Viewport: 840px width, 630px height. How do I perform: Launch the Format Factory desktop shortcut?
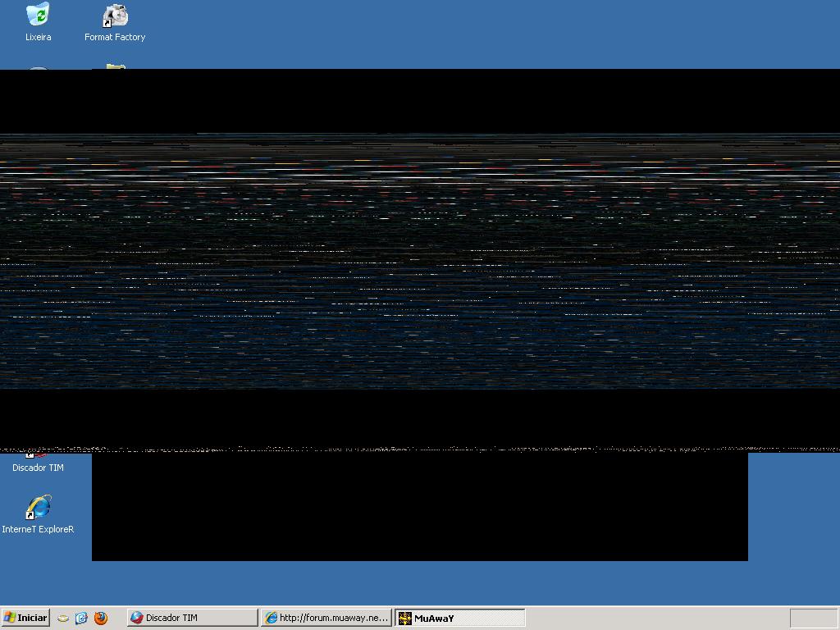(115, 15)
